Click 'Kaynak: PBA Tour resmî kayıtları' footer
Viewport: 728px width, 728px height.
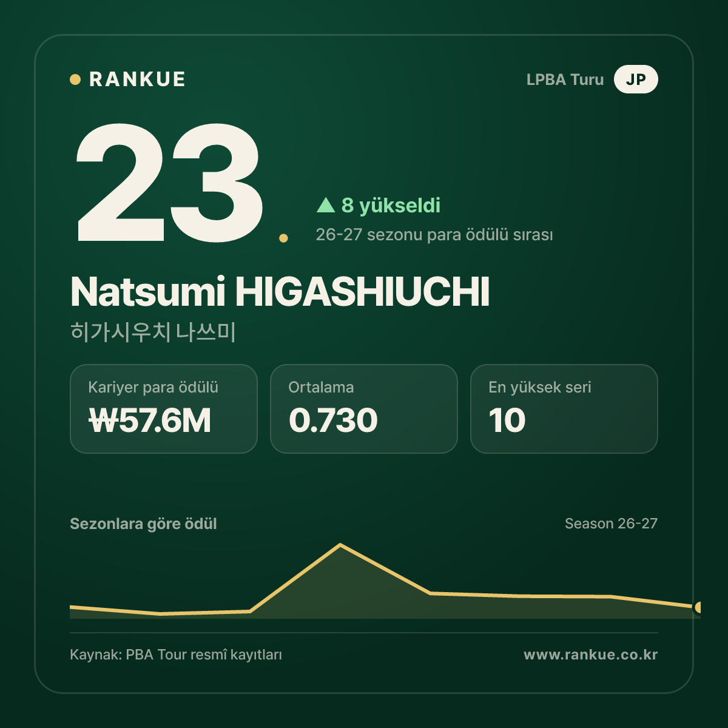pos(176,655)
